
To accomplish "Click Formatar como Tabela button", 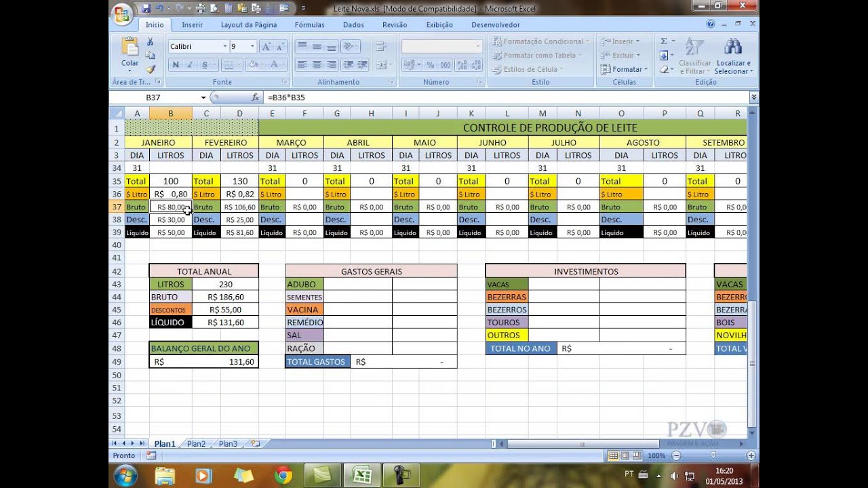I will coord(537,56).
